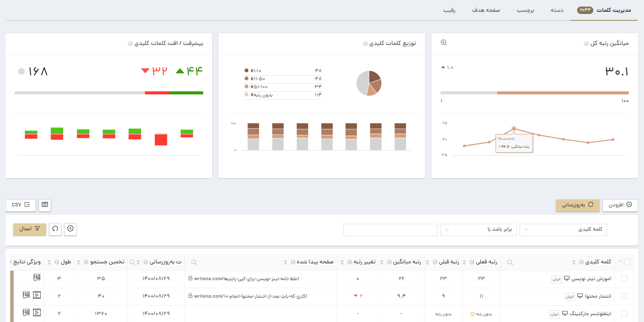Sort by the تغییر رتبه column
The width and height of the screenshot is (644, 322).
click(x=342, y=262)
